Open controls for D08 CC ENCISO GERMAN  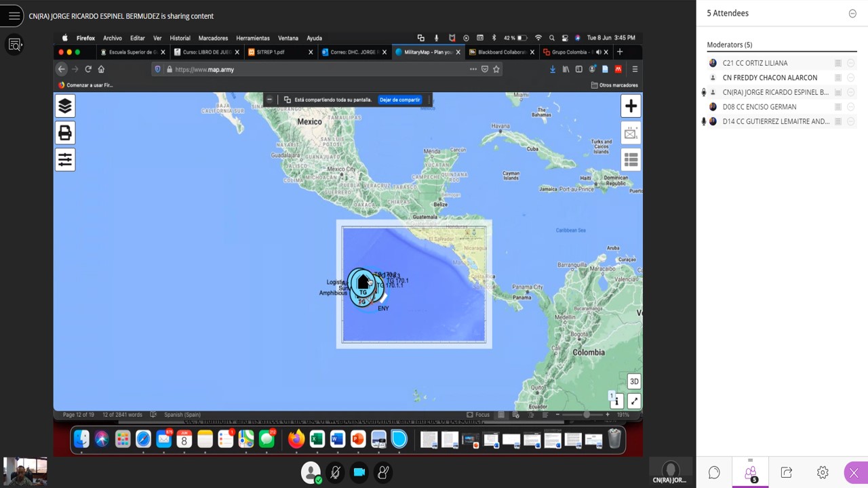[x=850, y=107]
